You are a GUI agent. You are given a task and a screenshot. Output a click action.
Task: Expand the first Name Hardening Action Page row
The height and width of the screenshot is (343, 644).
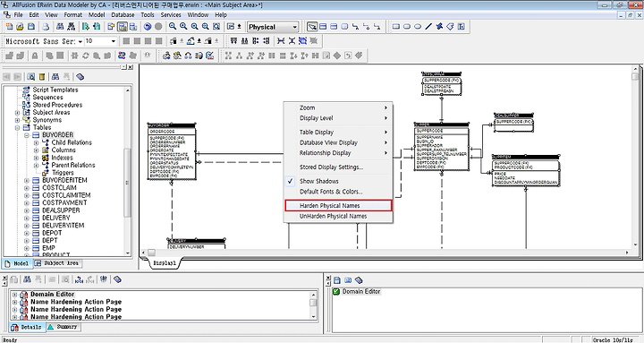click(x=15, y=302)
